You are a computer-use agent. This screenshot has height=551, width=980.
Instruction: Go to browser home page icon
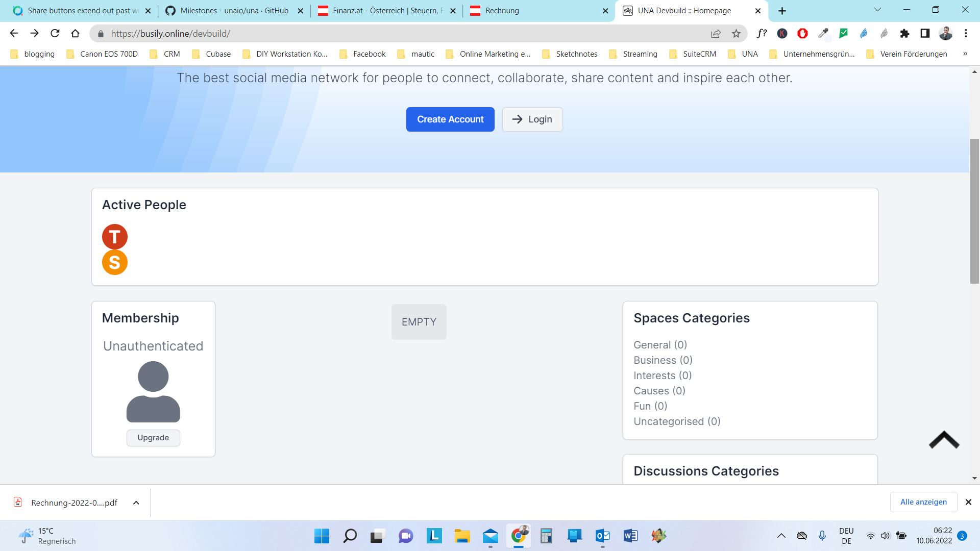coord(76,34)
